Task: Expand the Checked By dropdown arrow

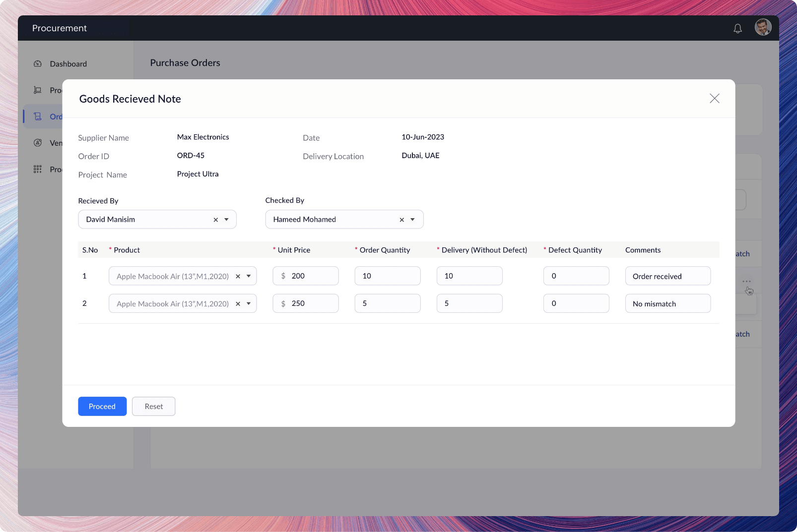Action: (x=412, y=220)
